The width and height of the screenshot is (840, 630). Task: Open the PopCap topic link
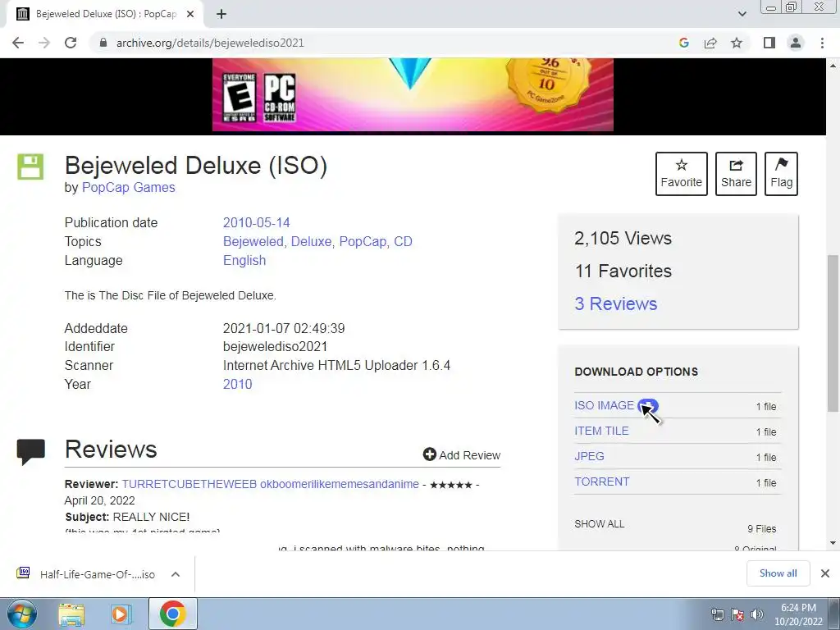363,242
